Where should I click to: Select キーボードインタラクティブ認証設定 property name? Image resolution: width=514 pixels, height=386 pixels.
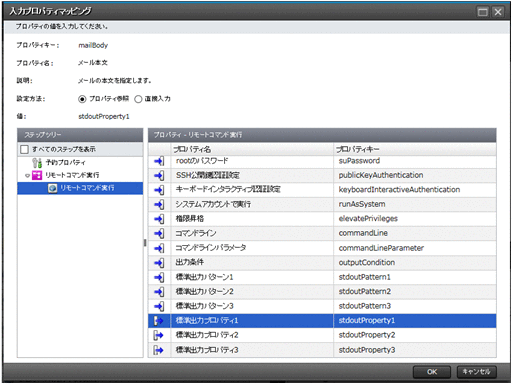[228, 190]
